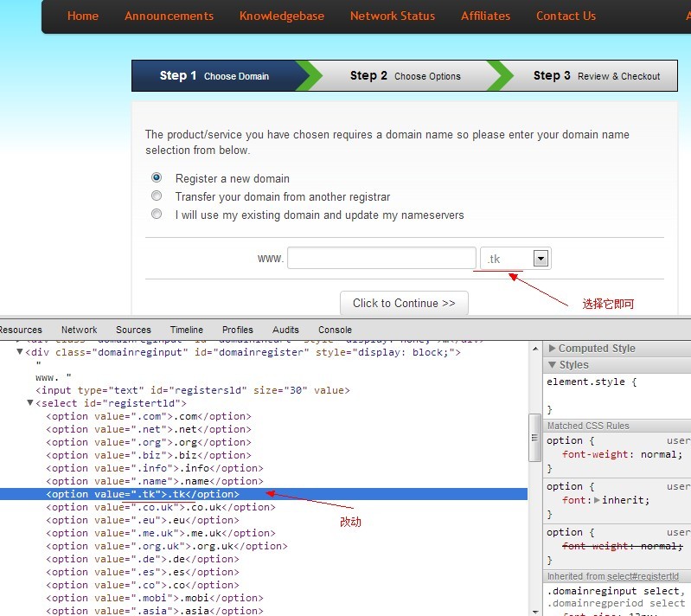
Task: Choose use my existing domain radio
Action: pos(157,214)
